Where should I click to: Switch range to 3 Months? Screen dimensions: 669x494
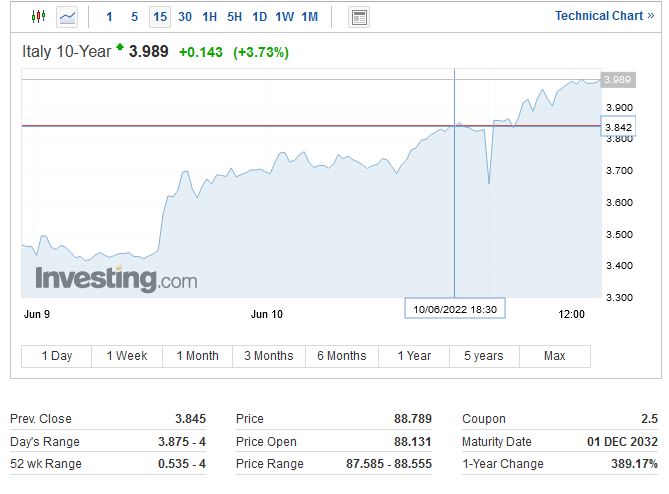click(x=268, y=356)
